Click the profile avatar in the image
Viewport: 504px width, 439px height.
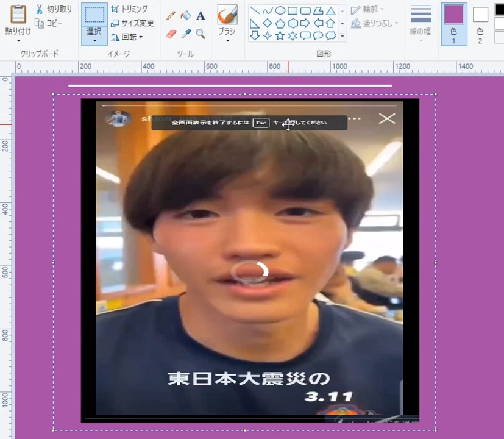coord(118,119)
